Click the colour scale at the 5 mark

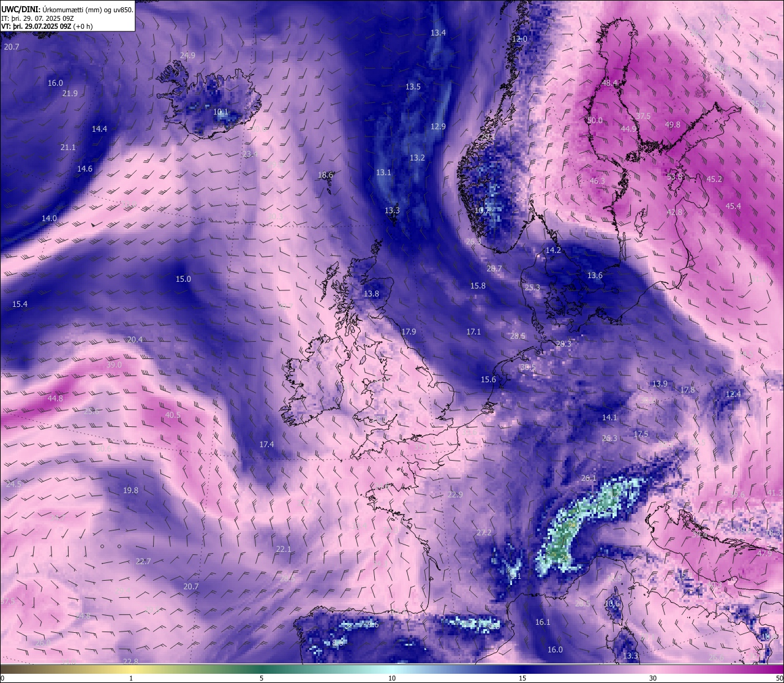click(x=262, y=678)
